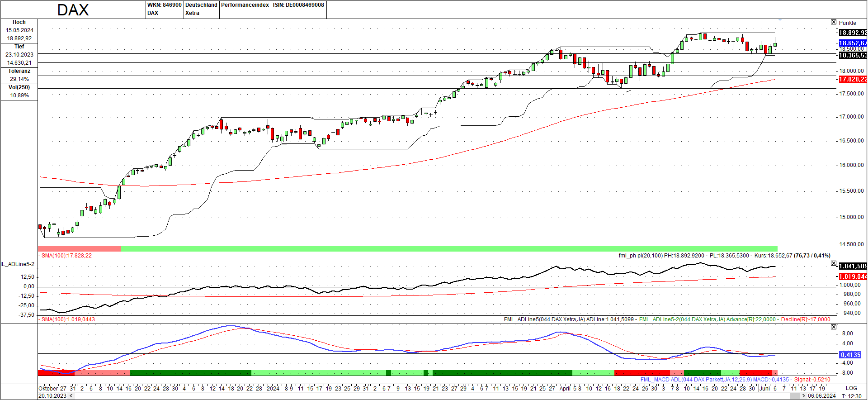Click the SMA(100):17.828,22 legend

coord(66,256)
